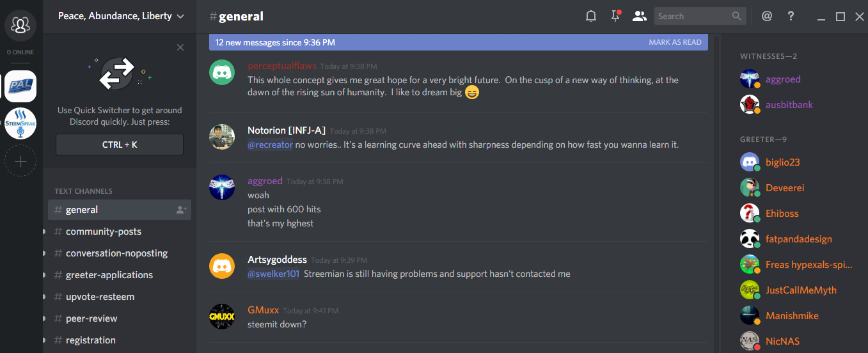This screenshot has height=353, width=868.
Task: Dismiss the Quick Switcher tip
Action: (x=180, y=47)
